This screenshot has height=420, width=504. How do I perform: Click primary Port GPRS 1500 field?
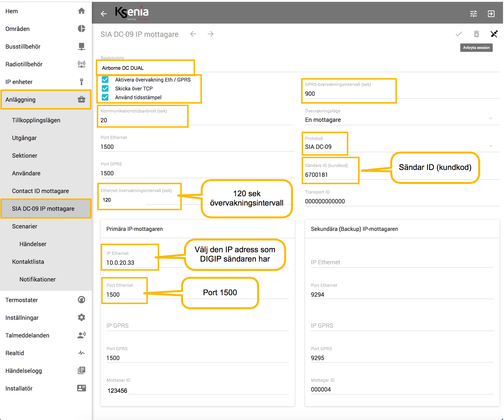click(198, 358)
